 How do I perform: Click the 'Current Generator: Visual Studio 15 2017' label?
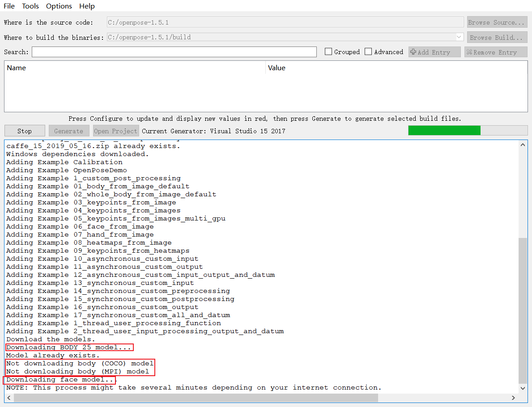[213, 131]
